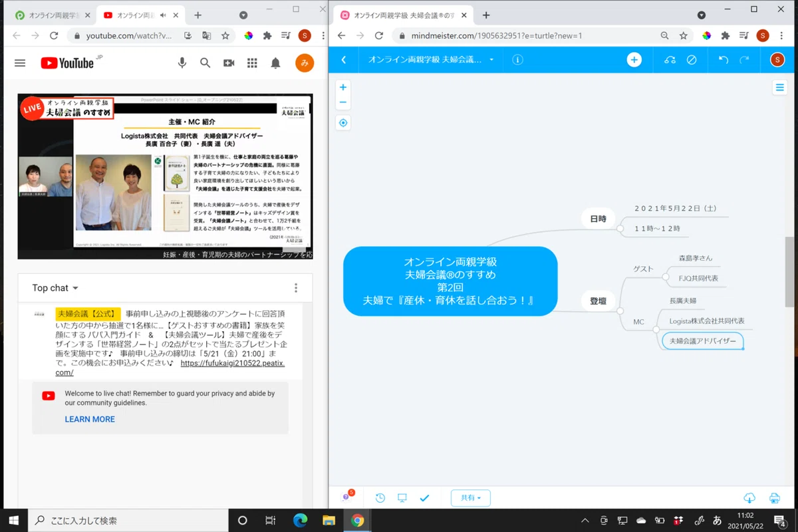Open Windows Start menu
798x532 pixels.
pos(14,520)
